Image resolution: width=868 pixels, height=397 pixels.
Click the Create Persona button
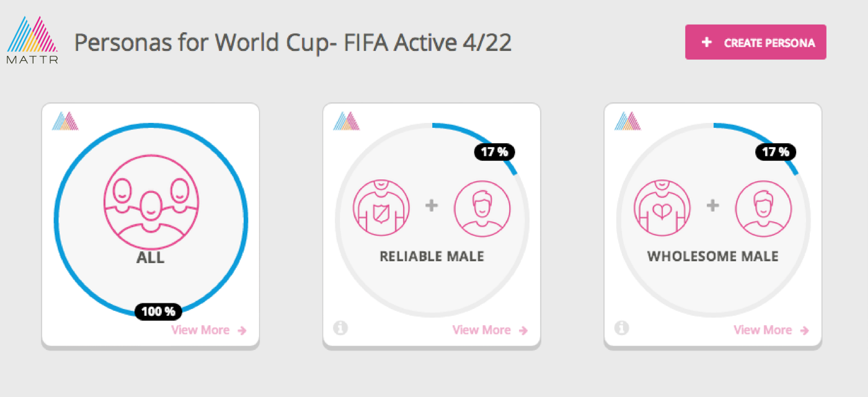point(755,42)
